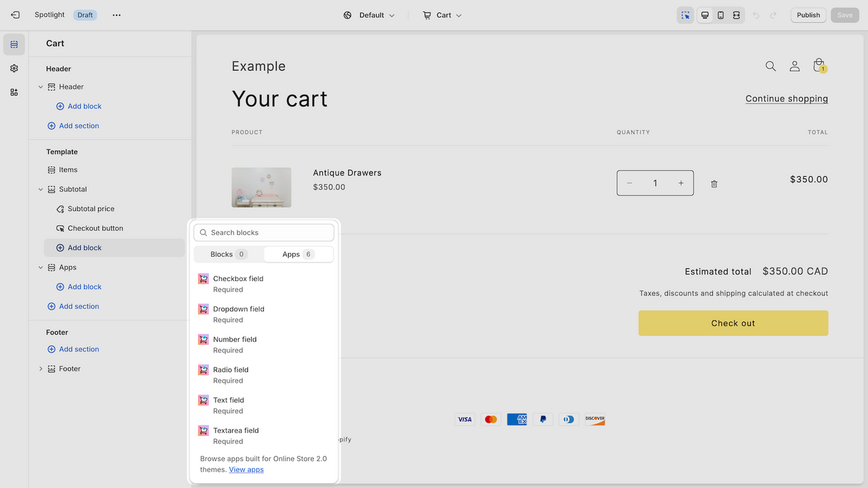Select the Textarea field app block

[264, 436]
